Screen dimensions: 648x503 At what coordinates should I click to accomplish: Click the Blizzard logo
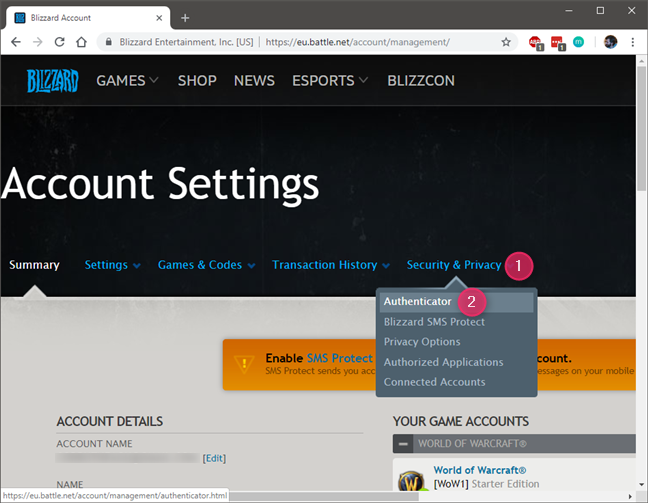pos(52,81)
